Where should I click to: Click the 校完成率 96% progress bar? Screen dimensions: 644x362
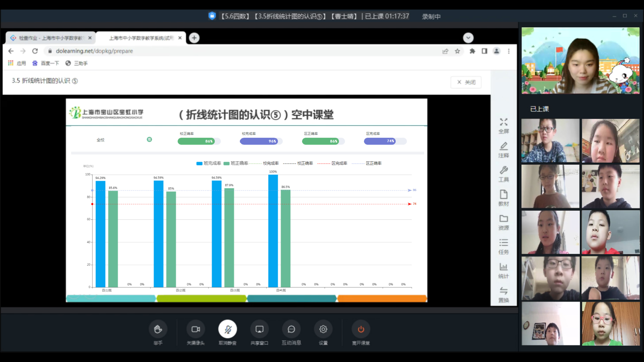point(261,141)
